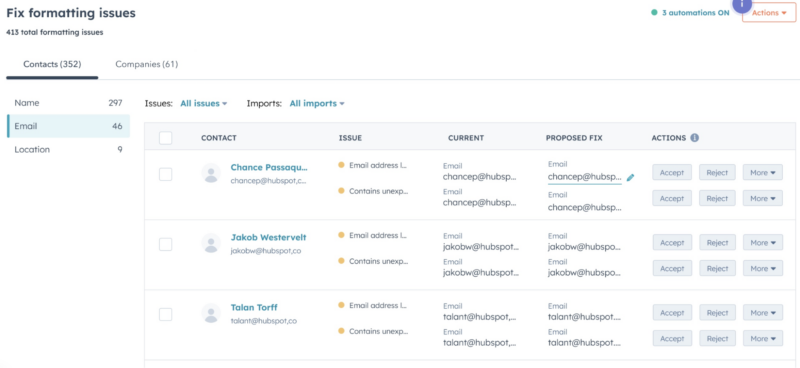This screenshot has height=368, width=800.
Task: Toggle the Talan Torff row checkbox
Action: [x=165, y=314]
